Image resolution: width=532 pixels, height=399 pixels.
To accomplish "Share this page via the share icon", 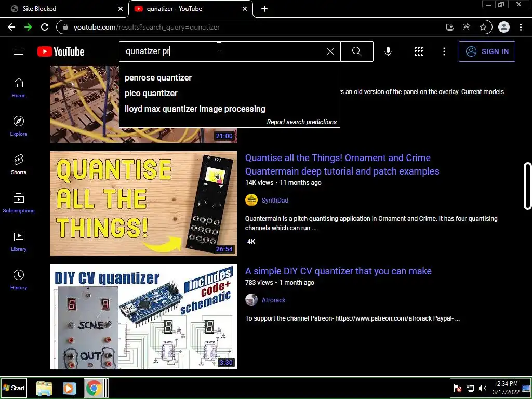I will pos(467,27).
